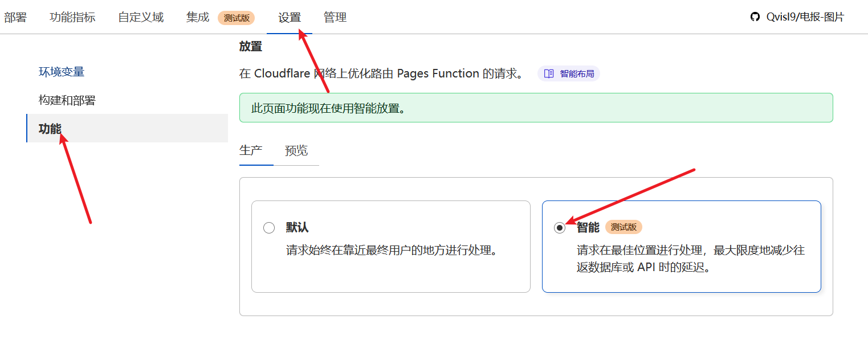Open the 部署 tab
868x340 pixels.
(x=15, y=17)
